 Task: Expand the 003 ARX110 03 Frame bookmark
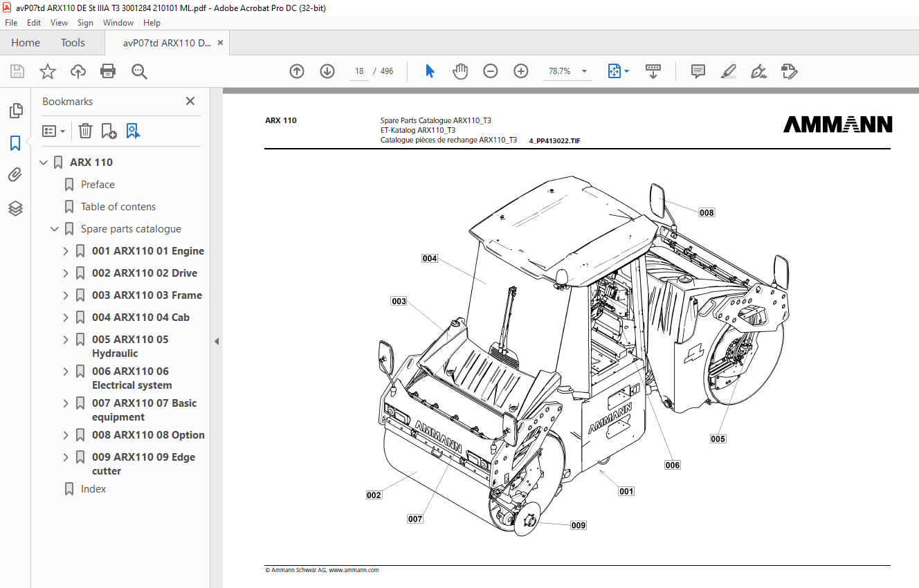[66, 295]
